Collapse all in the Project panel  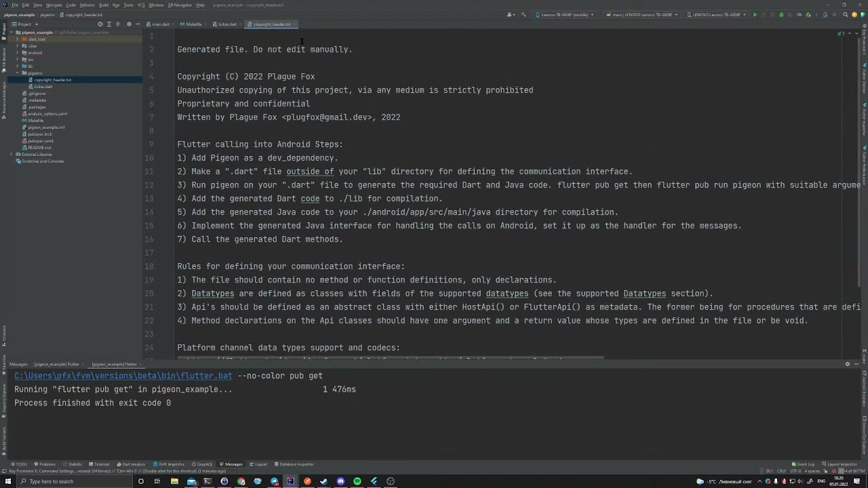point(118,24)
